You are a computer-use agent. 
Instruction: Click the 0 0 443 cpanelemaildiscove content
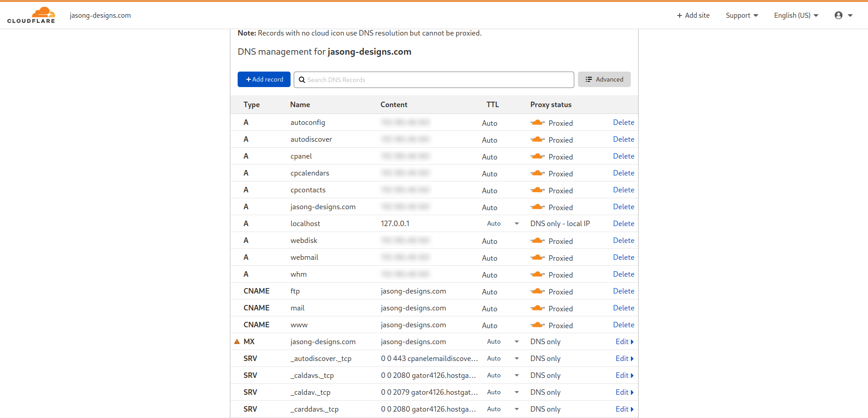pos(430,358)
